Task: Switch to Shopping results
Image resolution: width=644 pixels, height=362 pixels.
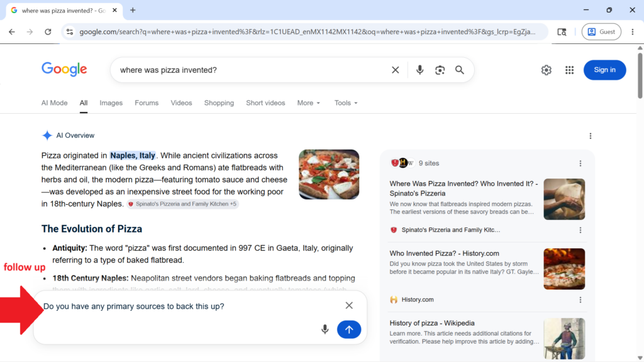Action: tap(219, 103)
